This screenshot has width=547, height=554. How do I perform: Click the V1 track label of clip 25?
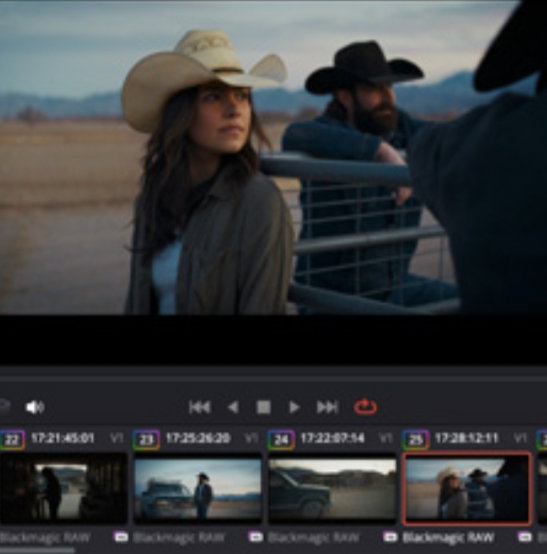520,438
